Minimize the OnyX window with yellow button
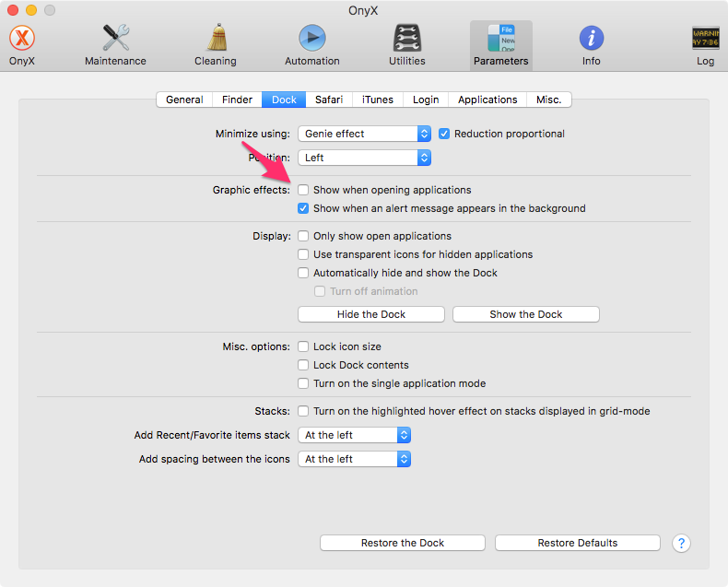Viewport: 728px width, 587px height. [31, 10]
